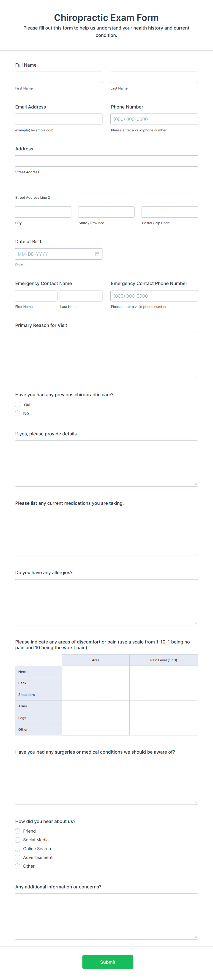The height and width of the screenshot is (980, 213).
Task: Select the "Social Media" option
Action: (x=17, y=840)
